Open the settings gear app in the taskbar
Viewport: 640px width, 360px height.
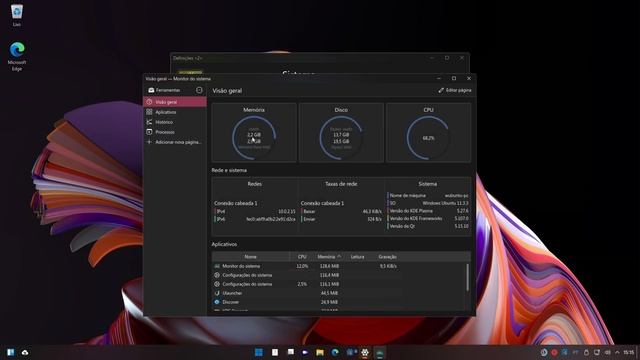[x=365, y=352]
